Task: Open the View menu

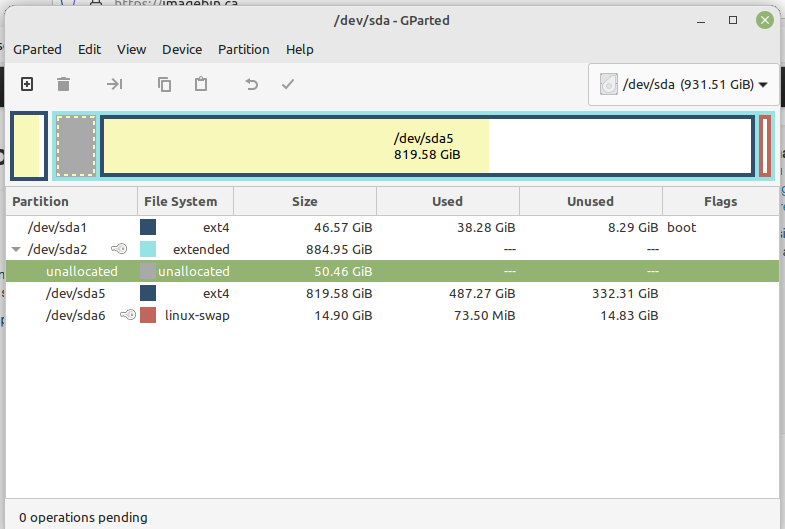Action: click(x=132, y=50)
